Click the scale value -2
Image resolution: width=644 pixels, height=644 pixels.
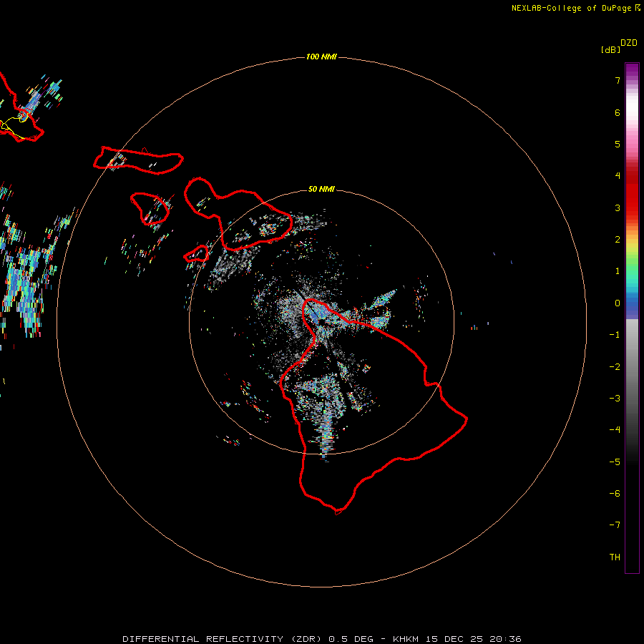pyautogui.click(x=615, y=367)
